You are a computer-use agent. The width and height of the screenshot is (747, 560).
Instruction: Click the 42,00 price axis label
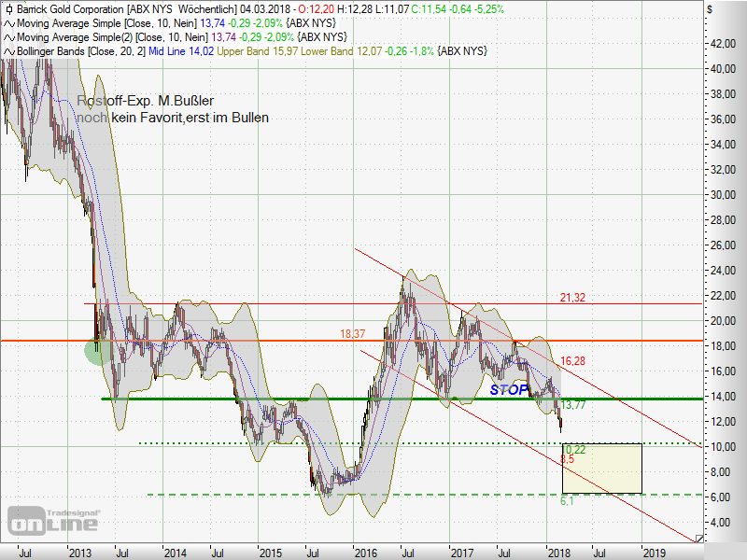coord(723,43)
